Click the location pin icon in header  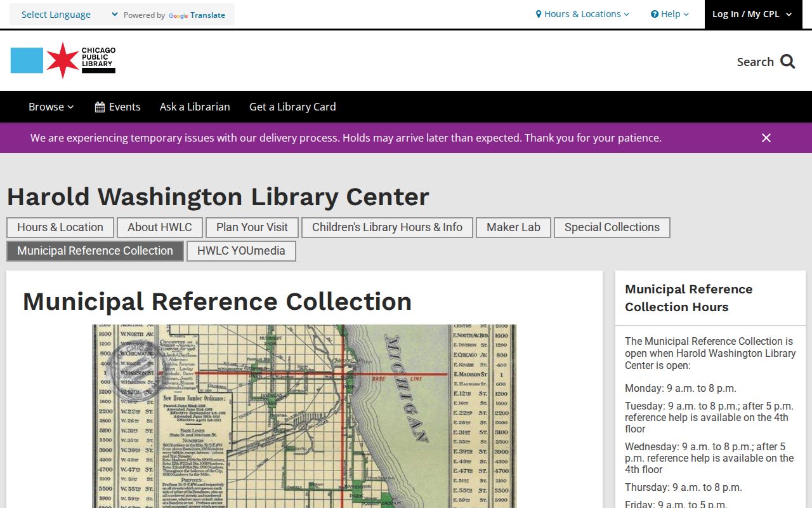coord(539,14)
